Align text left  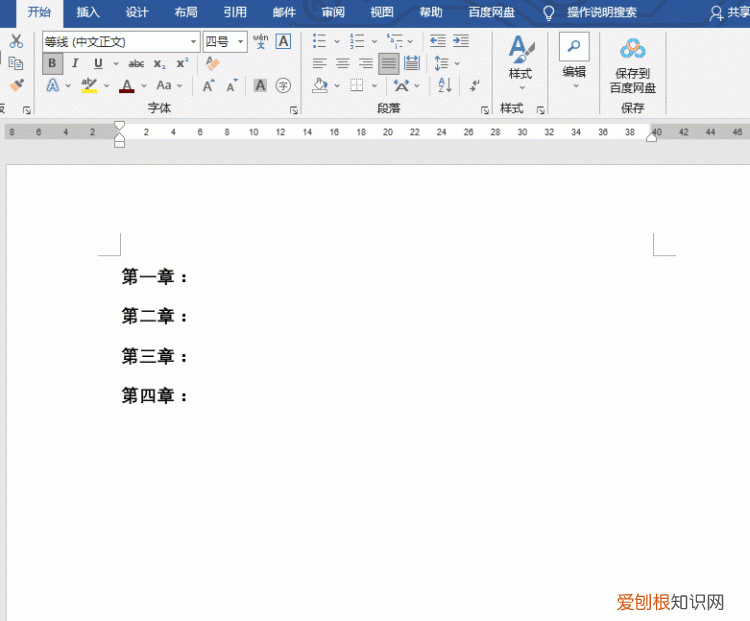pos(320,63)
